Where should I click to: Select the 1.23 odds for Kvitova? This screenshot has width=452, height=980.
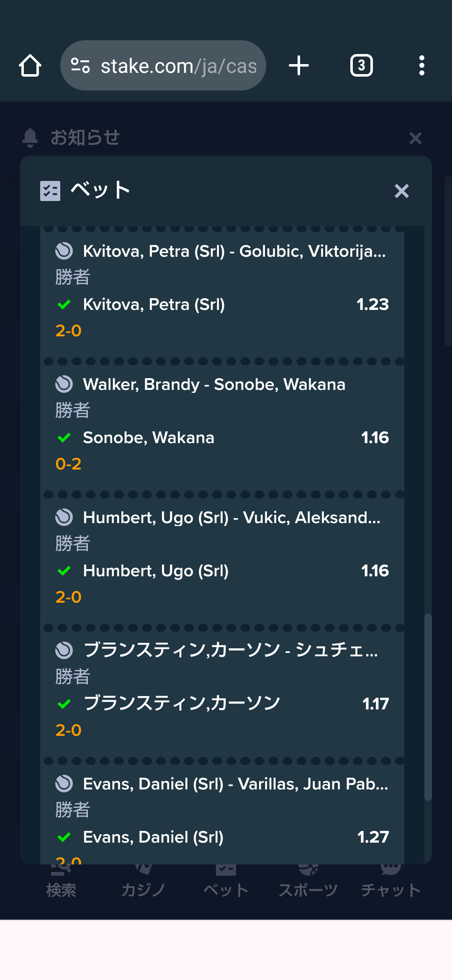(x=372, y=304)
